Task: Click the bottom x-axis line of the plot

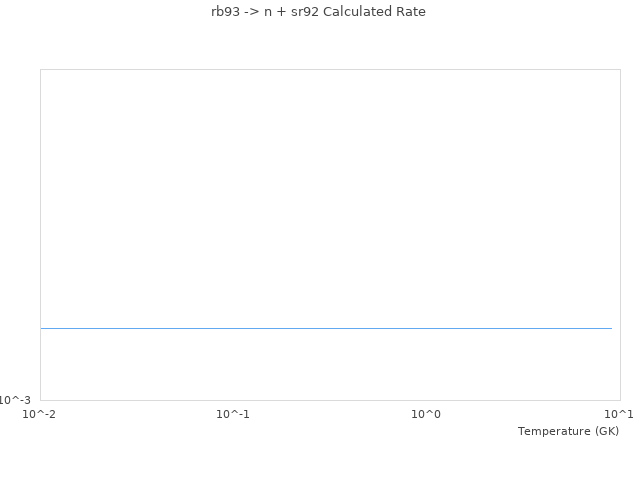Action: (330, 400)
